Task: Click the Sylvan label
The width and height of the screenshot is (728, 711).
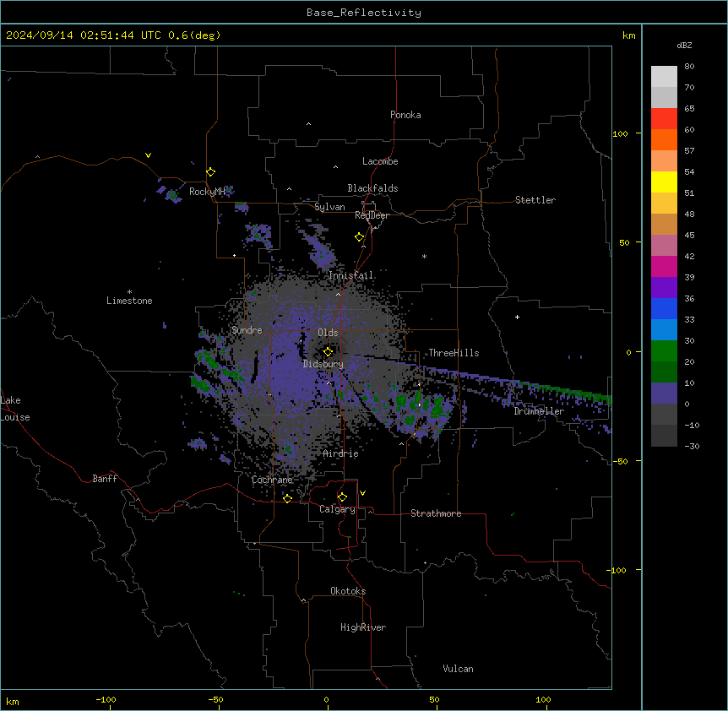Action: coord(329,207)
